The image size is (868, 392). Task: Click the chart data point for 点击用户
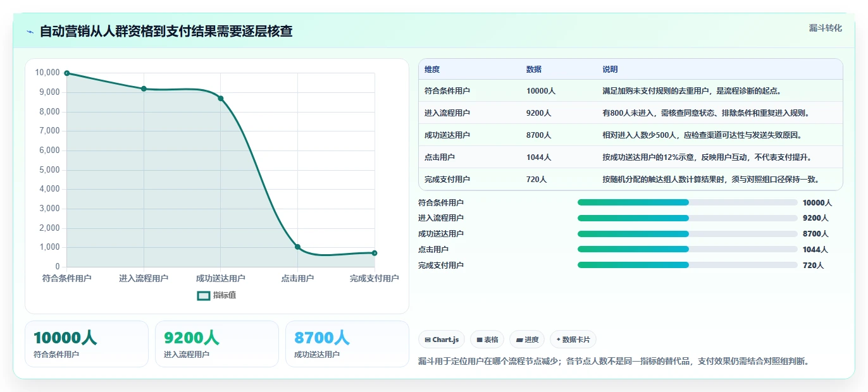click(297, 247)
